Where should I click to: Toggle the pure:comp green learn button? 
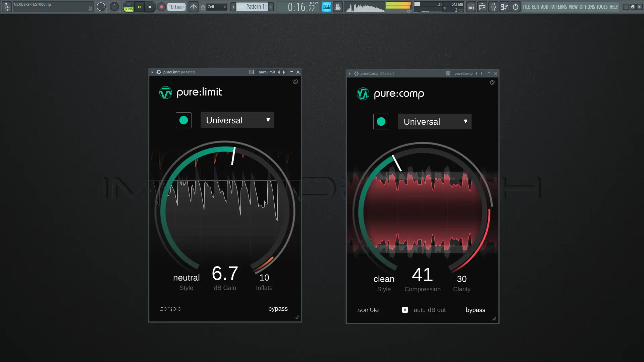tap(381, 122)
